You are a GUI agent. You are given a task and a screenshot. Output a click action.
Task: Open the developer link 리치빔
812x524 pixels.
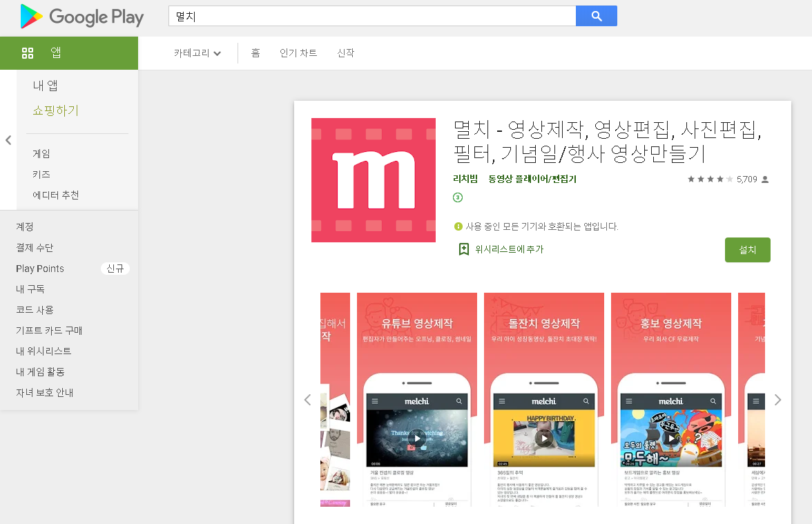[x=465, y=179]
